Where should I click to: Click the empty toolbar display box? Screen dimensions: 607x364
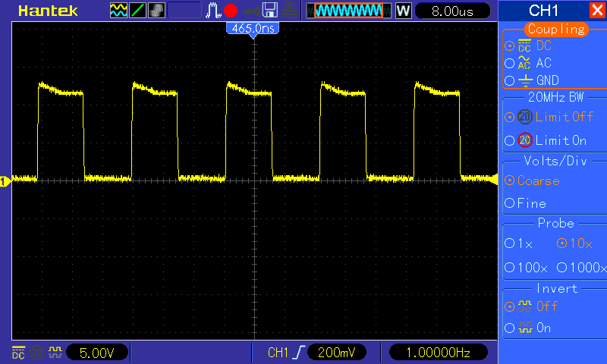tap(184, 11)
